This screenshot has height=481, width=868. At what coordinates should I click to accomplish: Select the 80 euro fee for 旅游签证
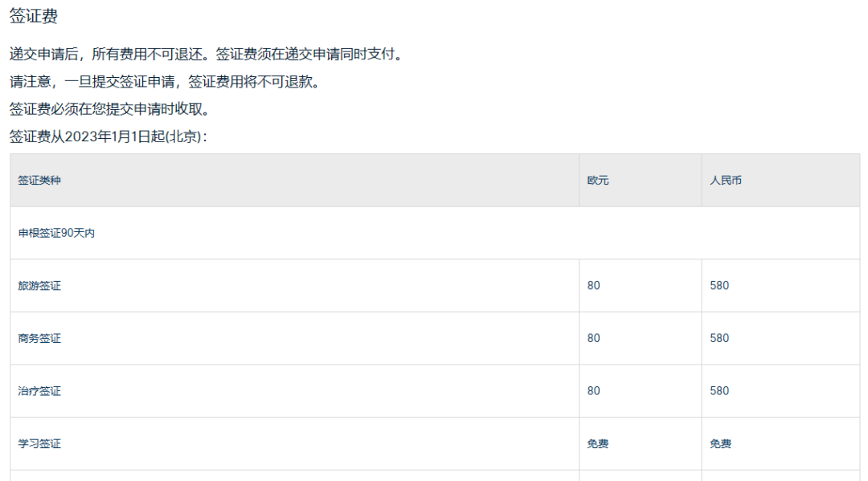coord(593,285)
